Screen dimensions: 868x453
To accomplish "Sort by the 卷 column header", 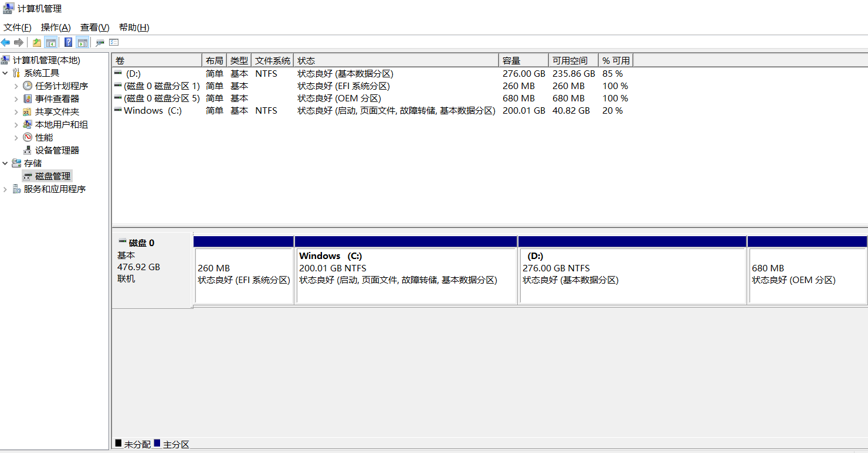I will (x=157, y=60).
